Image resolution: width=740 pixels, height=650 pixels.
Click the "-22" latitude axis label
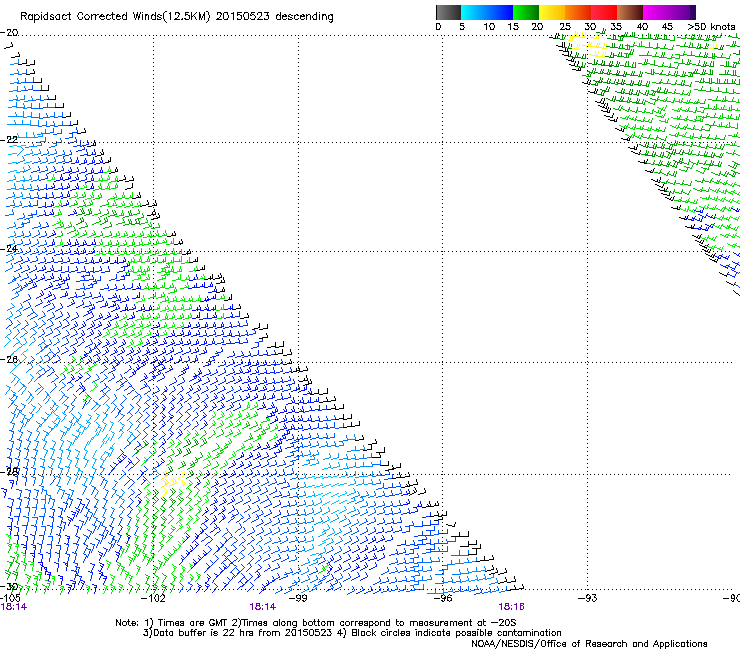point(9,140)
